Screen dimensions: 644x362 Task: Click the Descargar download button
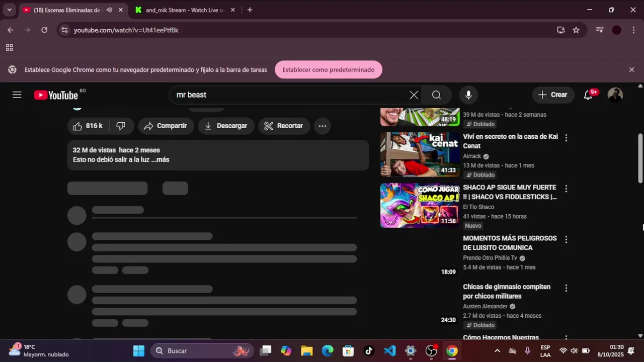[226, 126]
